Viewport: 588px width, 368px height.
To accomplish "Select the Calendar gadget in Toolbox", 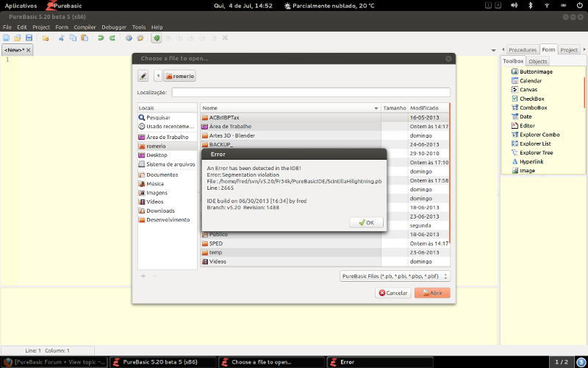I will coord(530,80).
